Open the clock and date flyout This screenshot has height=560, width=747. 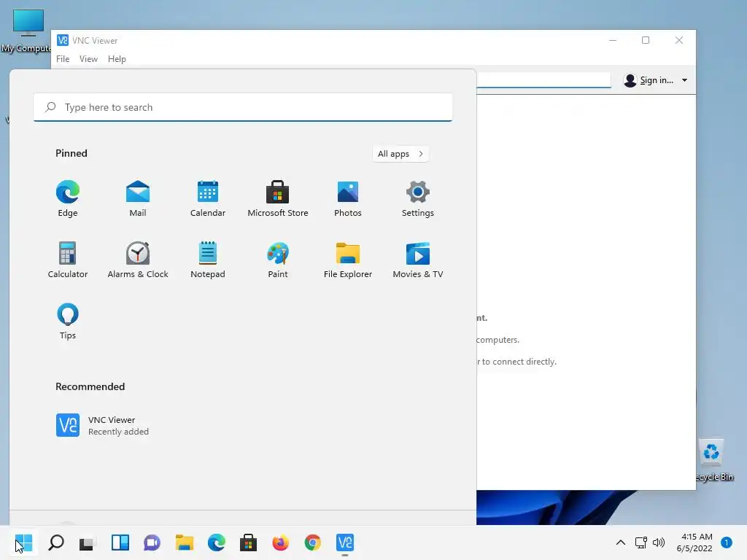[x=694, y=542]
